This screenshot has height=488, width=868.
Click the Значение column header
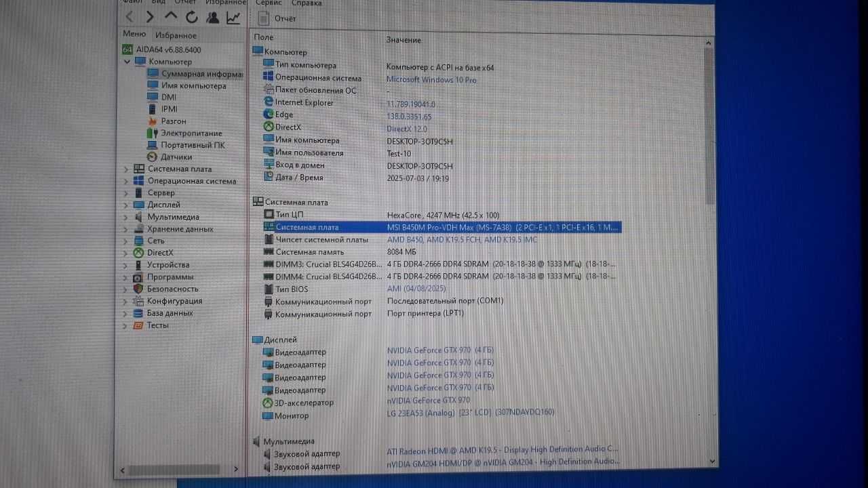point(403,40)
